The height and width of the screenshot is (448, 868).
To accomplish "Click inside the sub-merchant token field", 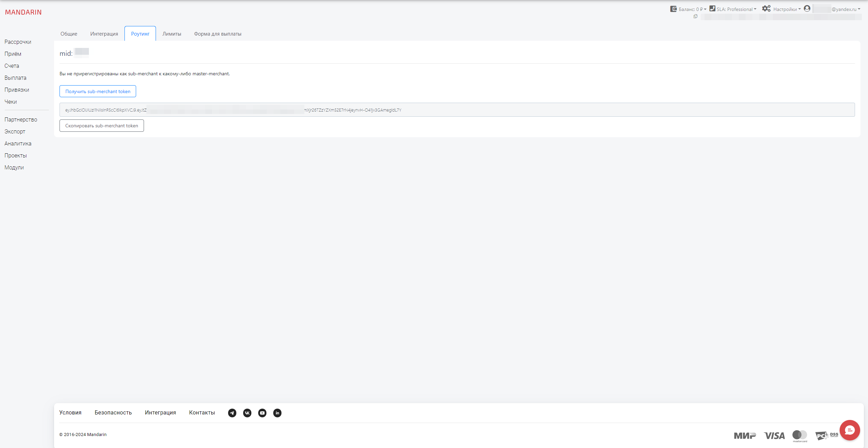I will tap(457, 110).
